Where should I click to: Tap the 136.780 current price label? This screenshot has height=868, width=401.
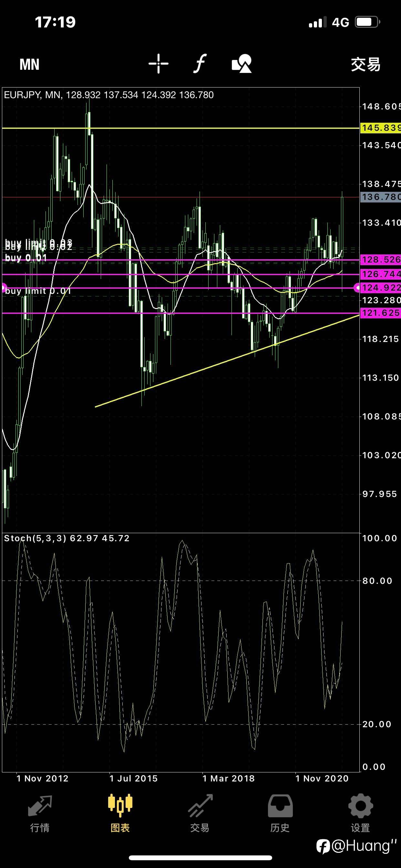click(380, 197)
